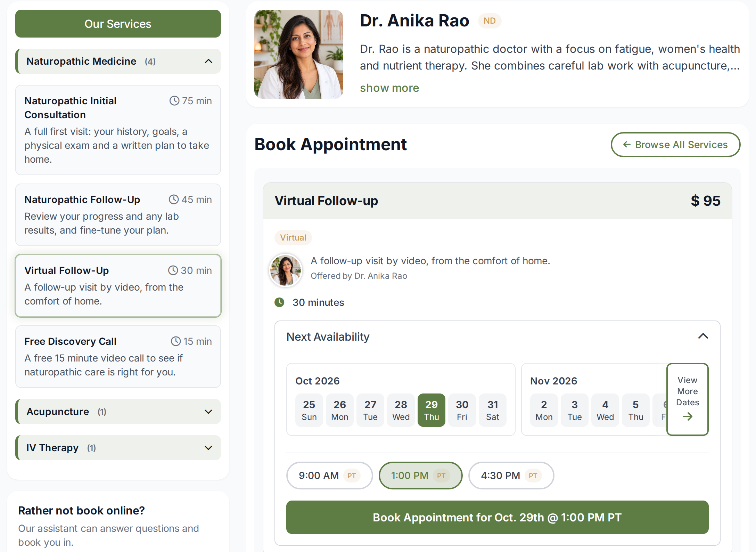Viewport: 756px width, 552px height.
Task: Click Dr. Rao's small round avatar
Action: [286, 270]
